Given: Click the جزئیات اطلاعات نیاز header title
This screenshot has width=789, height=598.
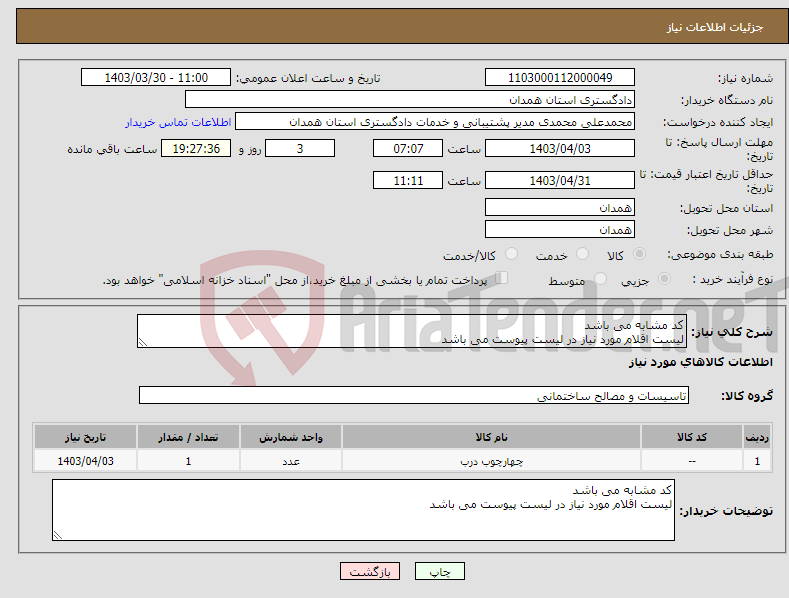Looking at the screenshot, I should (715, 27).
